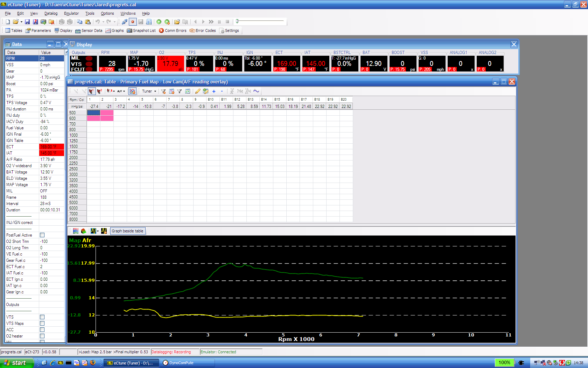Click the pencil edit icon in table toolbar

click(x=198, y=91)
